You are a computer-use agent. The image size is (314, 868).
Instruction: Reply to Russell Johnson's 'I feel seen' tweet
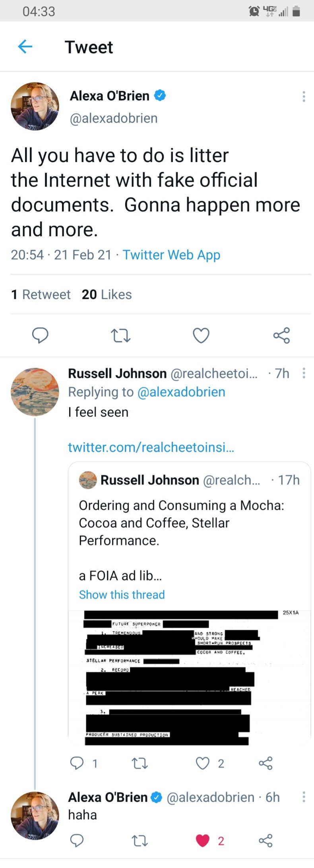(77, 763)
